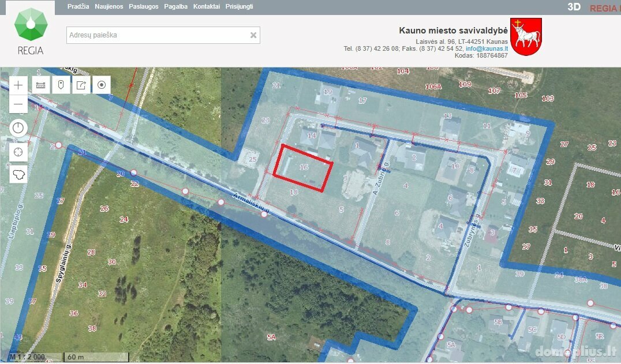Select parcel 16 inside red outline

click(x=304, y=167)
